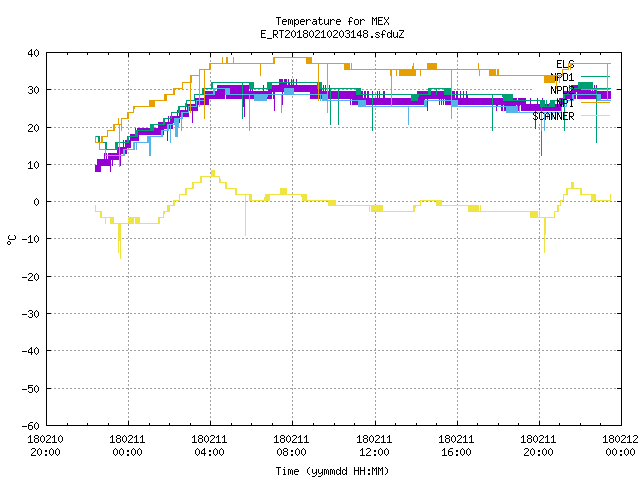Click the °C y-axis unit label

11,240
